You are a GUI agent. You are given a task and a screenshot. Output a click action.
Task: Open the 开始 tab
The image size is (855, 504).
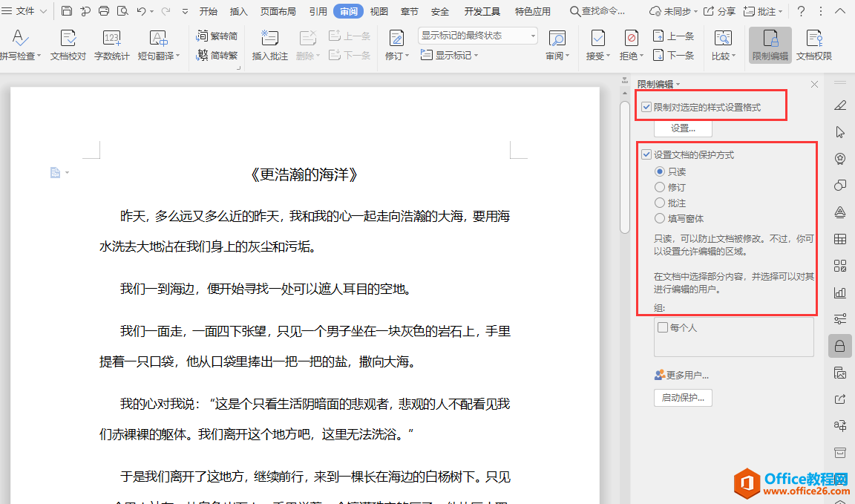pyautogui.click(x=209, y=11)
